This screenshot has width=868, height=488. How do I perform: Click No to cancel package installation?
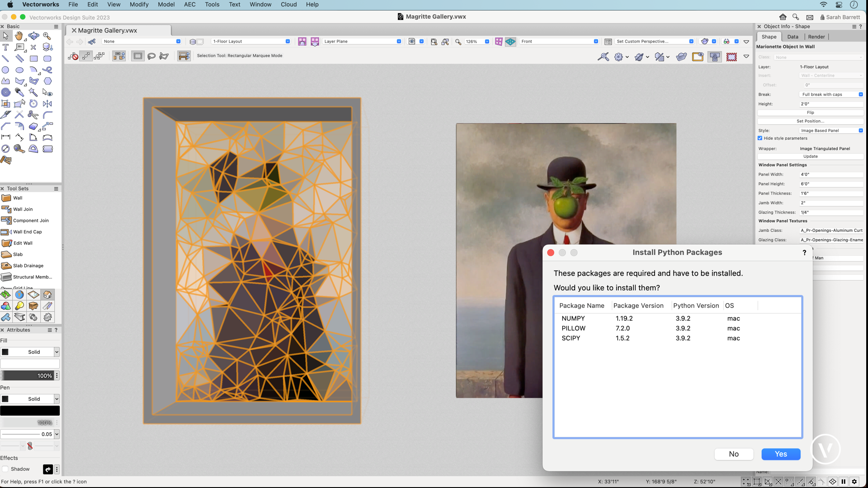(x=733, y=454)
